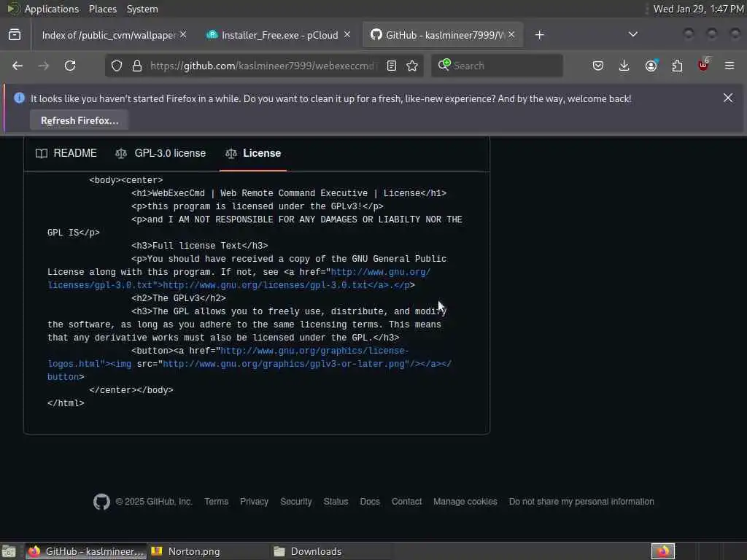Image resolution: width=747 pixels, height=560 pixels.
Task: Click the GitHub Firefox taskbar entry
Action: click(86, 551)
